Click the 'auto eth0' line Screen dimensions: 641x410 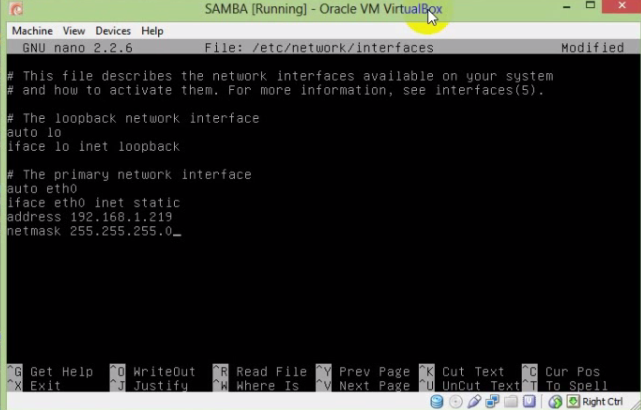(x=42, y=188)
